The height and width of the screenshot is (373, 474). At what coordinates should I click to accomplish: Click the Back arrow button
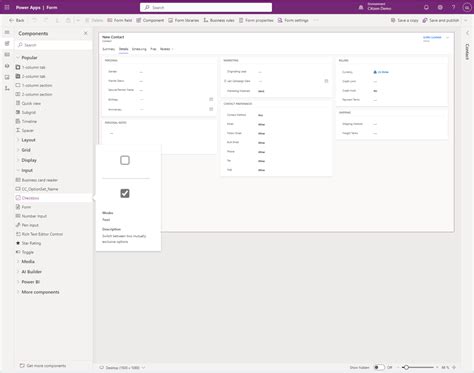17,20
